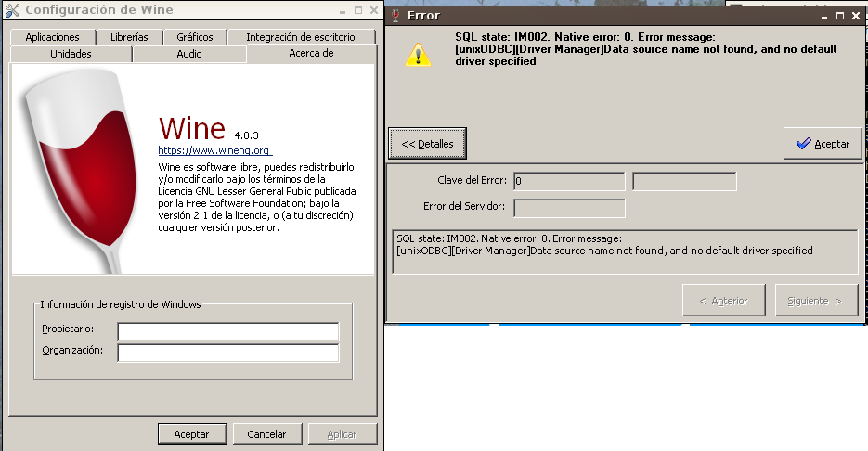The height and width of the screenshot is (451, 868).
Task: Click the Organización input field
Action: click(228, 353)
